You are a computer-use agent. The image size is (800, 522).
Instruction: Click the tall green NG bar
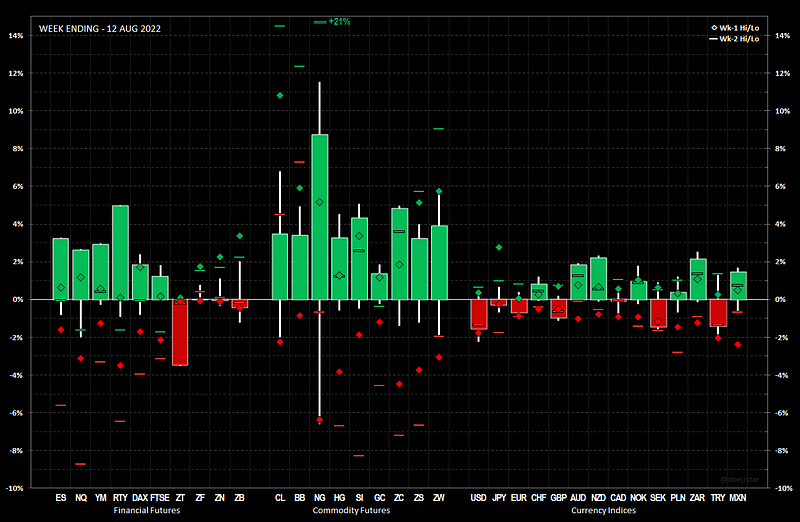[x=320, y=216]
